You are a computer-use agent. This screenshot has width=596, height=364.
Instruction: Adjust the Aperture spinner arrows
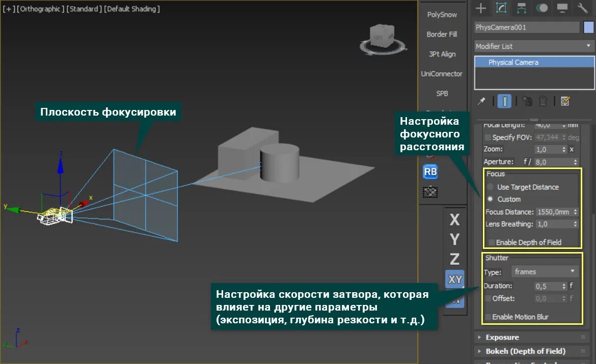pos(575,162)
